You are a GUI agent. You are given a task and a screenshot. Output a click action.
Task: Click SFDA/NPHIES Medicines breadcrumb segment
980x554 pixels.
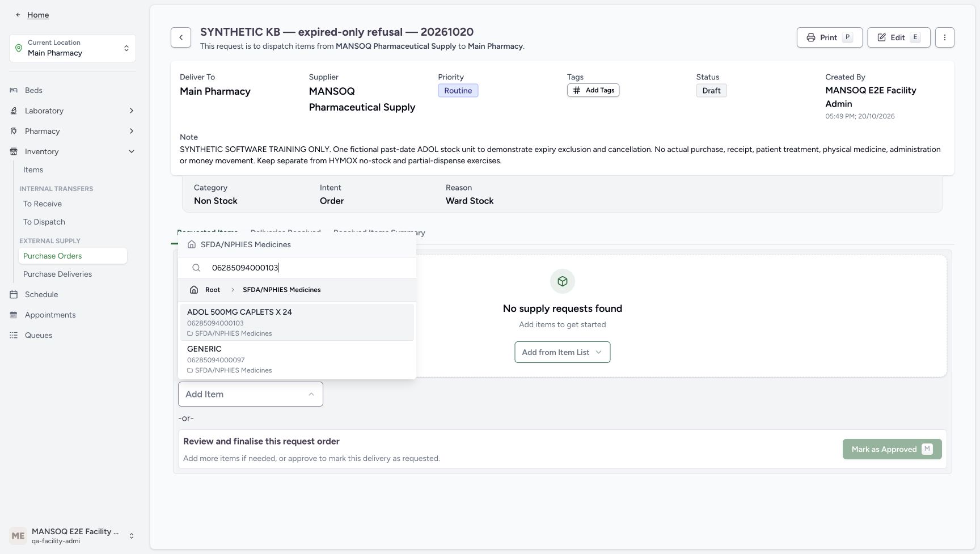[x=282, y=290]
